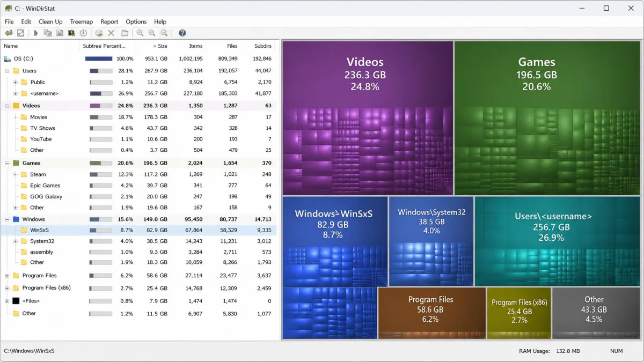
Task: Click the full blue bar in OS (C:) row
Action: (99, 59)
